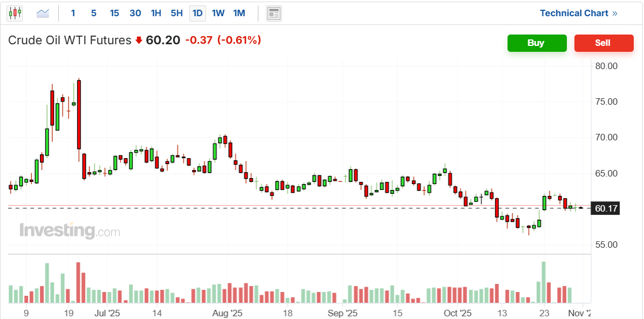Click the Aug '25 date axis label

click(x=227, y=313)
